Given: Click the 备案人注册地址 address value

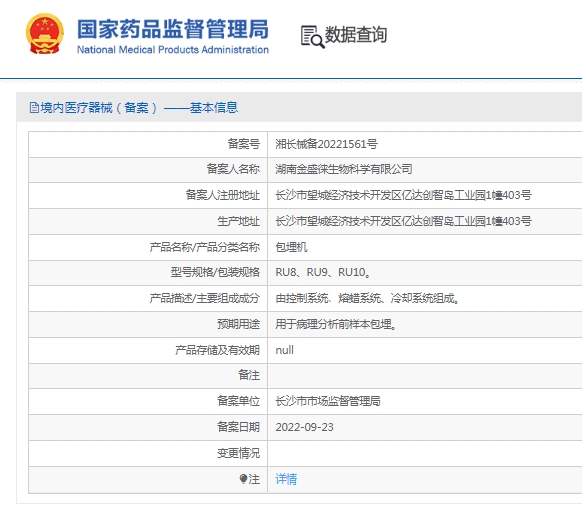Looking at the screenshot, I should pyautogui.click(x=403, y=195).
